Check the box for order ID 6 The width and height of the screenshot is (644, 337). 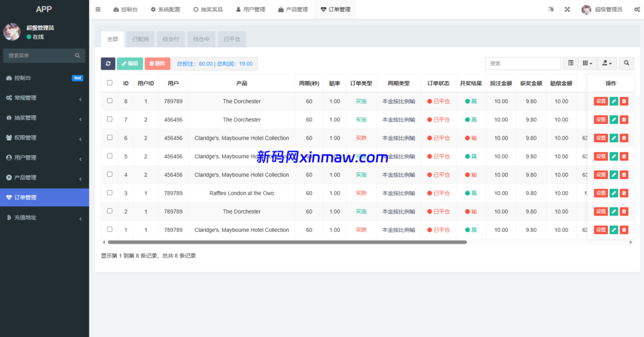point(109,138)
